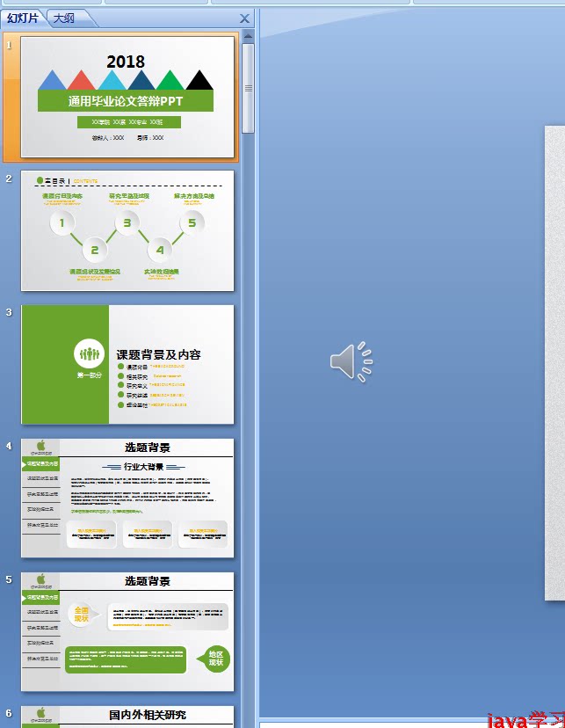Select slide 4 thumbnail 选题背景 行业大背景
The height and width of the screenshot is (728, 565).
tap(127, 499)
